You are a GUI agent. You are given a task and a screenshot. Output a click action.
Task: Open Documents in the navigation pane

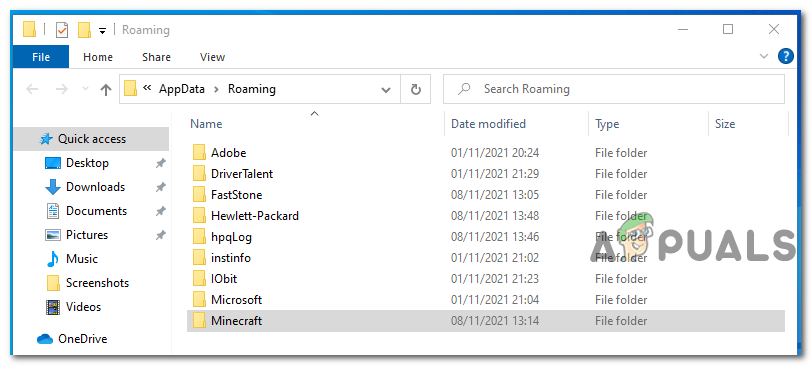(x=96, y=211)
